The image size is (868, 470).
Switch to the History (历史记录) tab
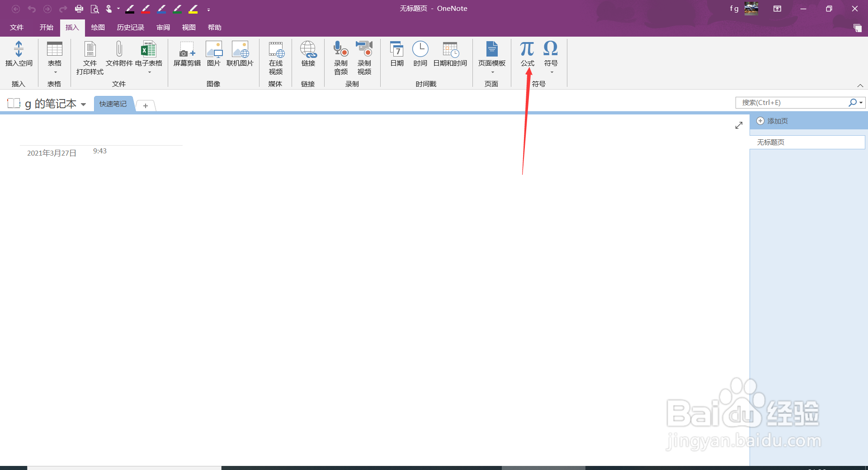[131, 28]
